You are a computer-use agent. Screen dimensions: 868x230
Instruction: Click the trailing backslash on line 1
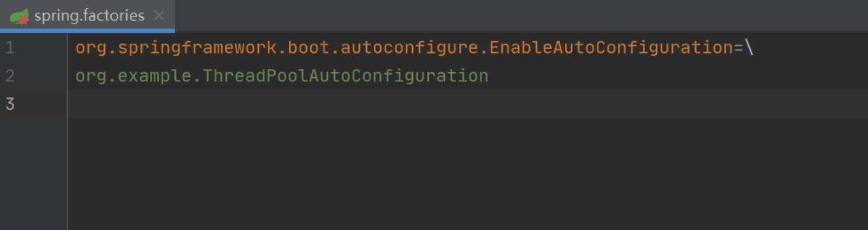click(x=749, y=48)
